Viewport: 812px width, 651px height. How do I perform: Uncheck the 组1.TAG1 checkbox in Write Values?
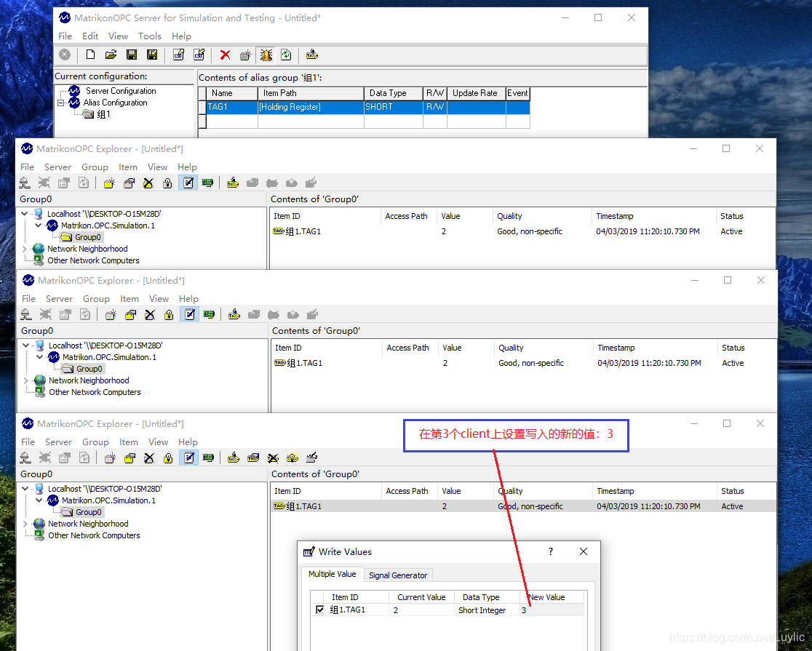click(319, 610)
